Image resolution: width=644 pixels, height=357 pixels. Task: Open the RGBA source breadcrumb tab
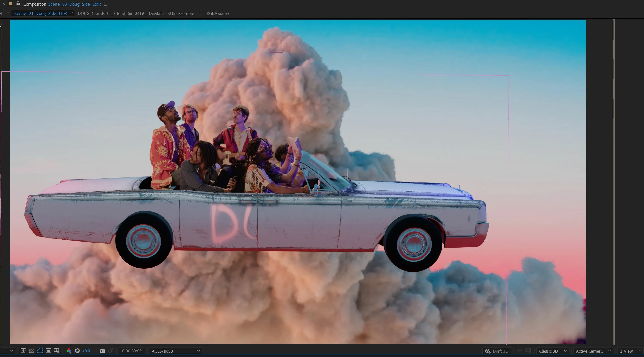[x=218, y=13]
